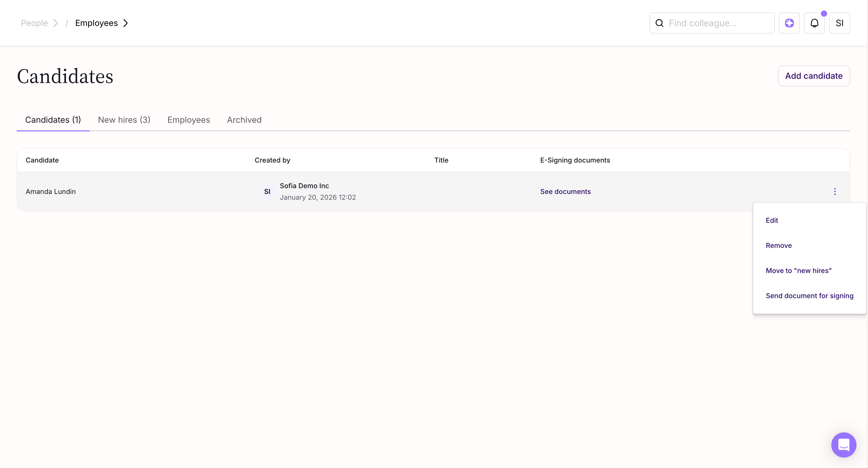The width and height of the screenshot is (868, 468).
Task: Click the notification bell icon
Action: (x=814, y=23)
